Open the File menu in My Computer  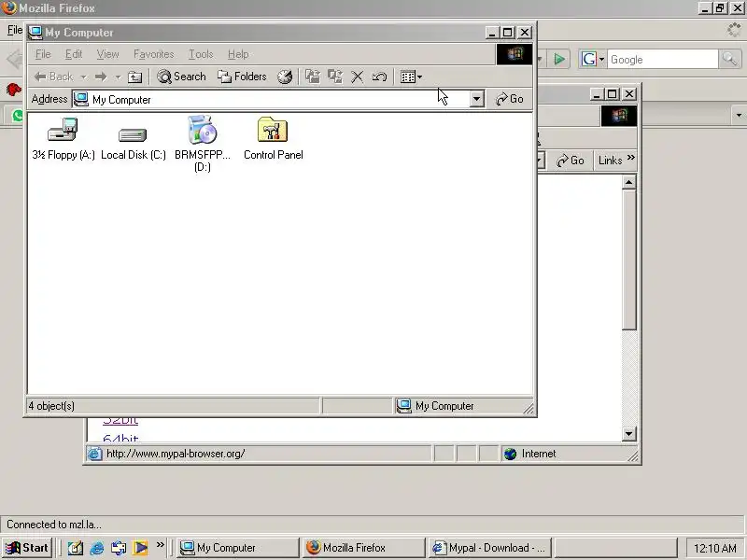(43, 54)
